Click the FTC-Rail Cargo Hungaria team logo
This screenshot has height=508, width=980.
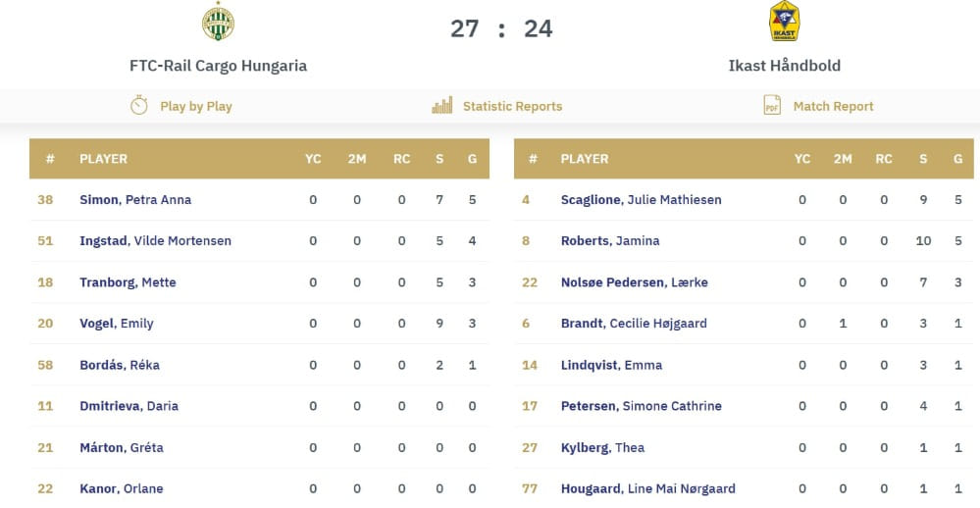tap(218, 23)
